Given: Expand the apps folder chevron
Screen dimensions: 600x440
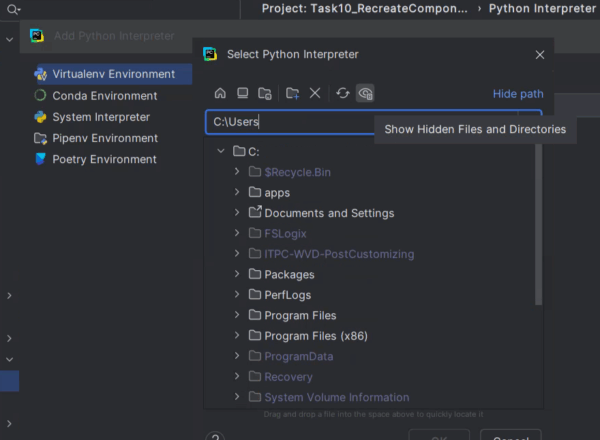Looking at the screenshot, I should (237, 192).
